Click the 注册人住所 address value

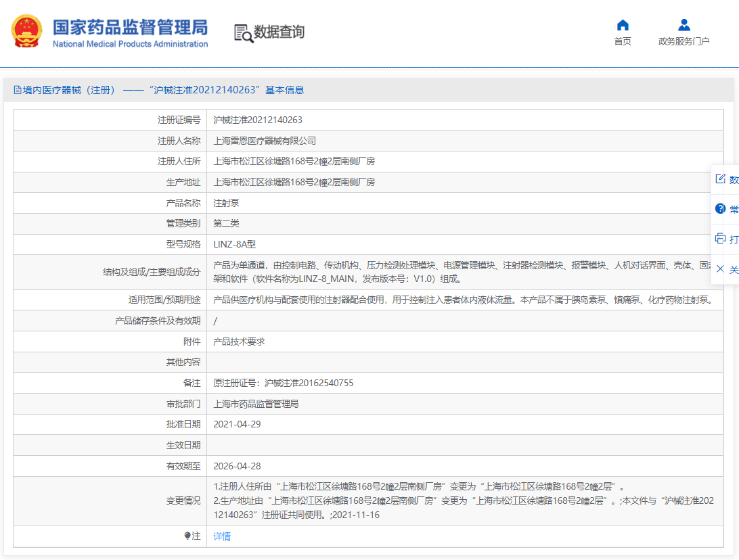point(294,162)
